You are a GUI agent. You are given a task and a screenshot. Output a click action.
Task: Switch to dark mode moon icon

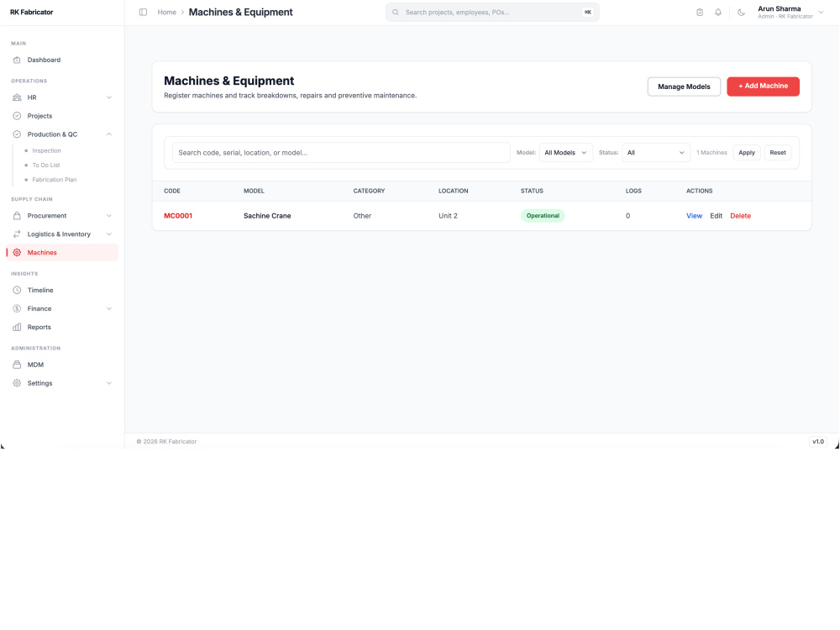click(742, 13)
